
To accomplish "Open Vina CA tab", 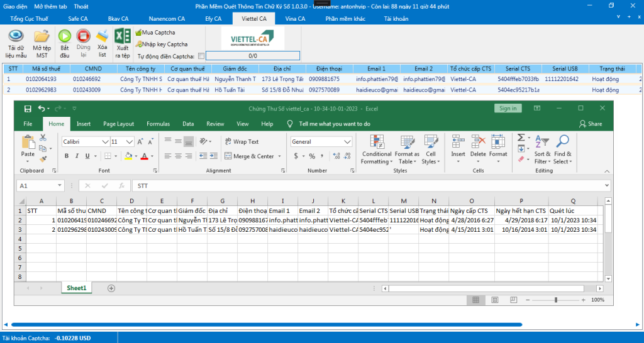I will click(295, 19).
